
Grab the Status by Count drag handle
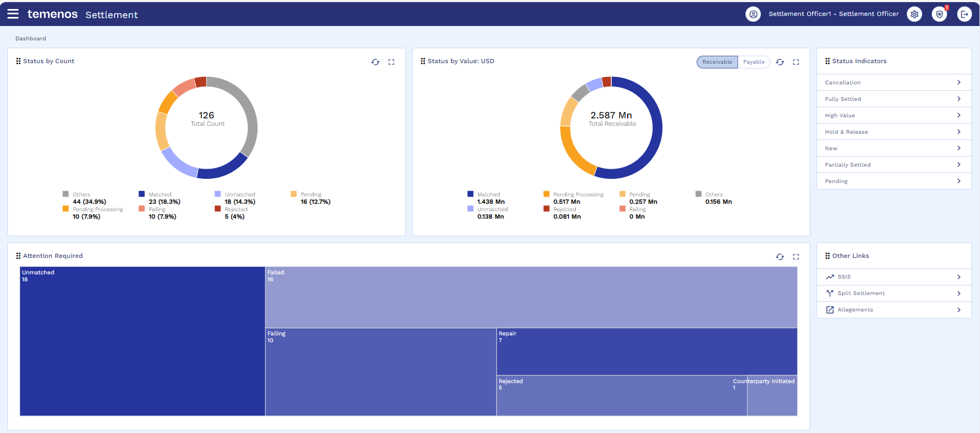point(19,61)
